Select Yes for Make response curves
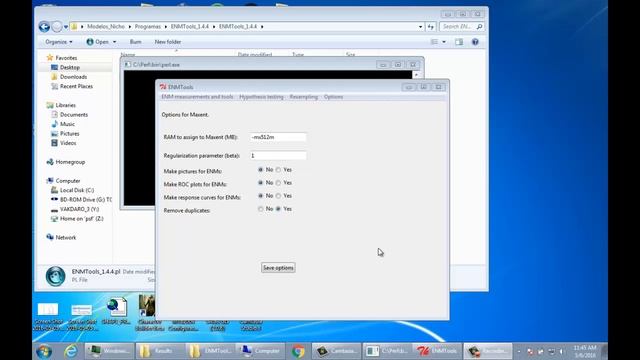 tap(278, 196)
